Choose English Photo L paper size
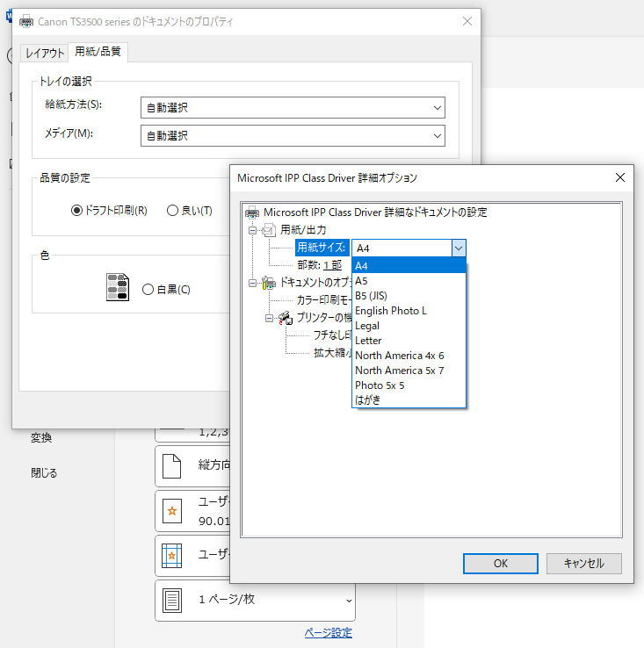Image resolution: width=644 pixels, height=648 pixels. point(409,311)
